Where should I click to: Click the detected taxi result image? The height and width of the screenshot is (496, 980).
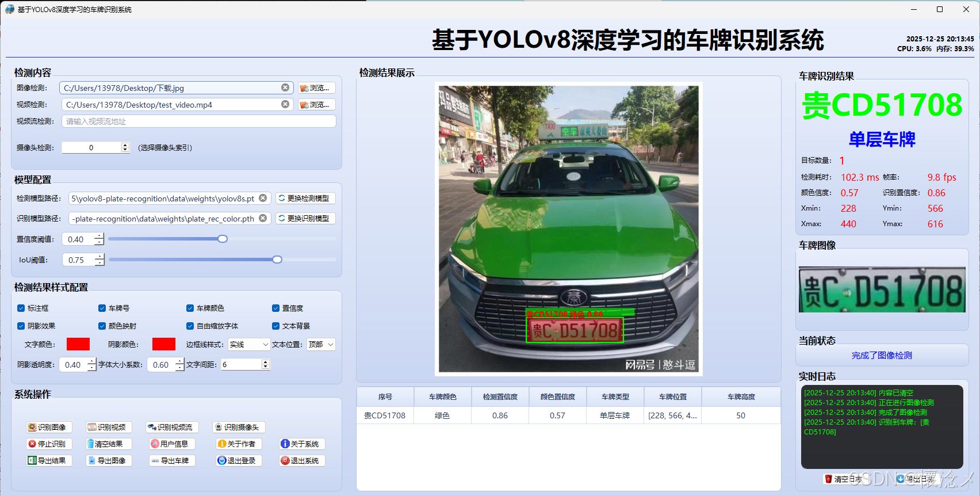tap(569, 229)
